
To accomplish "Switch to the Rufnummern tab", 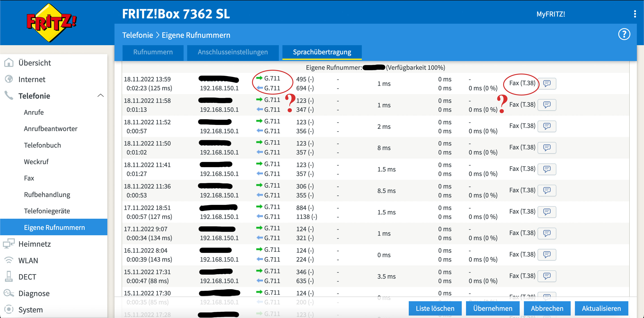I will pyautogui.click(x=153, y=52).
